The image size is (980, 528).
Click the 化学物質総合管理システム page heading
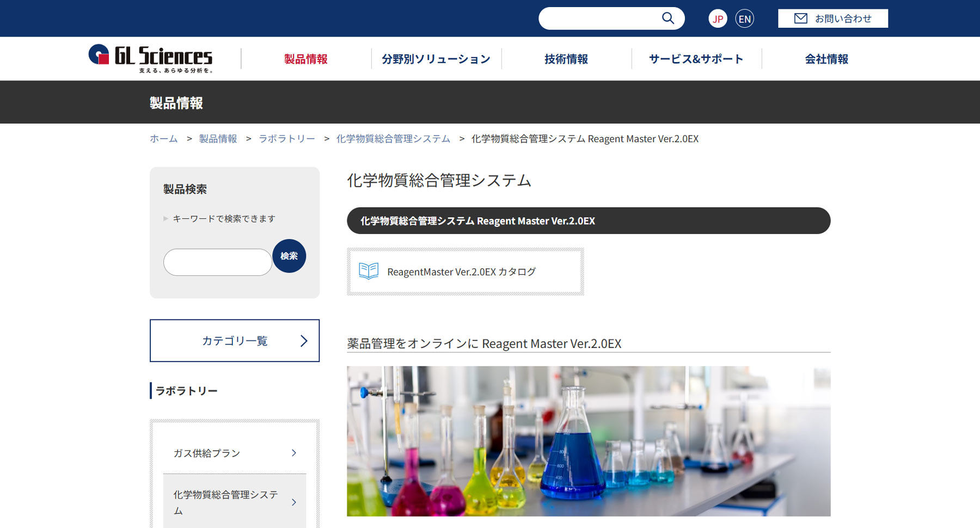tap(439, 180)
